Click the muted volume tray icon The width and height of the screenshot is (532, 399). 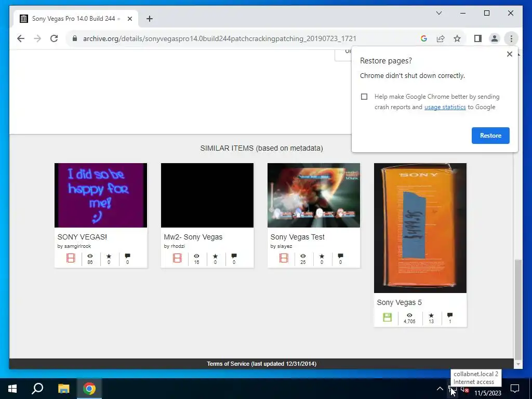(465, 390)
